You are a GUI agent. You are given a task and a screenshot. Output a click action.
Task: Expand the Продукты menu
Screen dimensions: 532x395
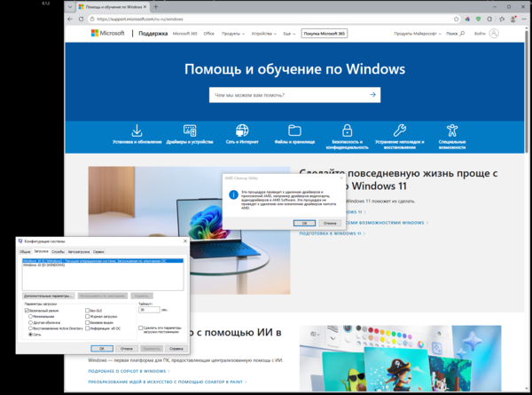tap(233, 34)
